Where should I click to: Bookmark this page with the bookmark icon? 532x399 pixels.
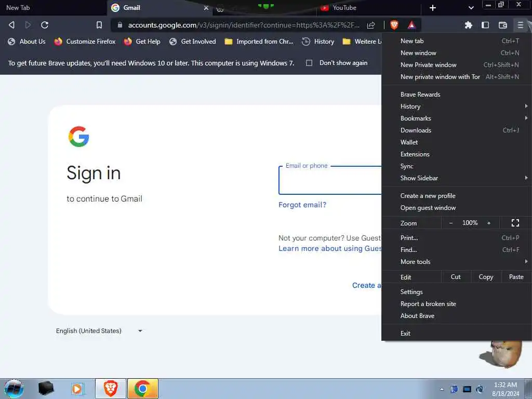(99, 25)
